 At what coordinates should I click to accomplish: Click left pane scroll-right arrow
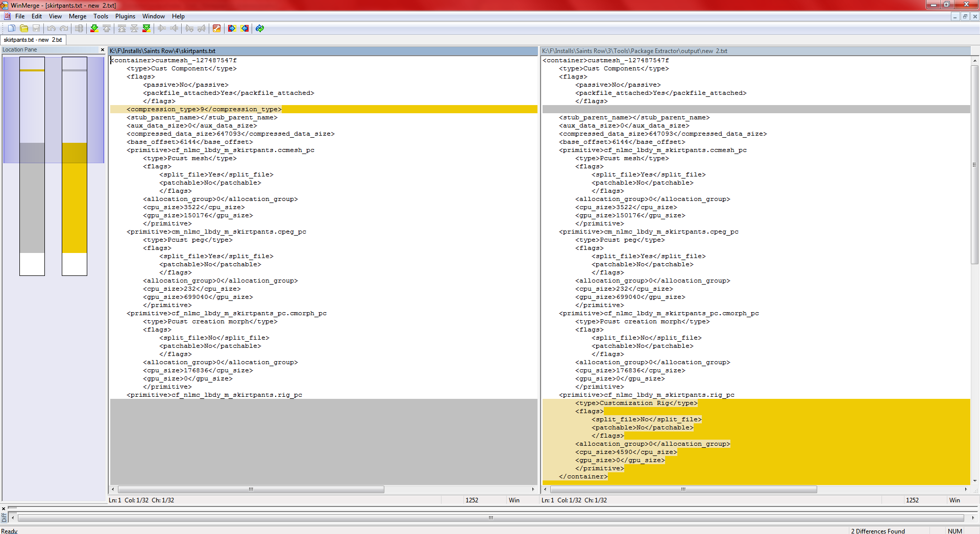pos(533,489)
